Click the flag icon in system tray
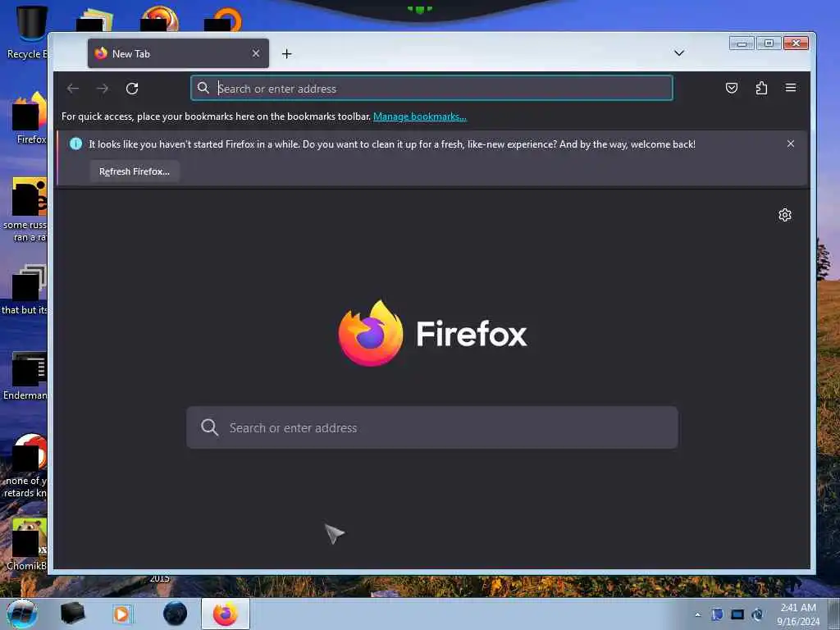Screen dimensions: 840x630 pos(717,614)
